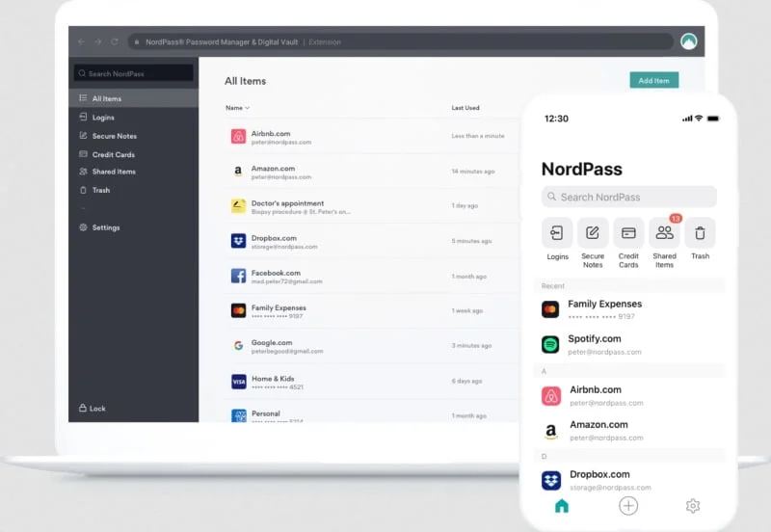Open Shared Items icon on the phone app
The width and height of the screenshot is (771, 532).
tap(664, 232)
